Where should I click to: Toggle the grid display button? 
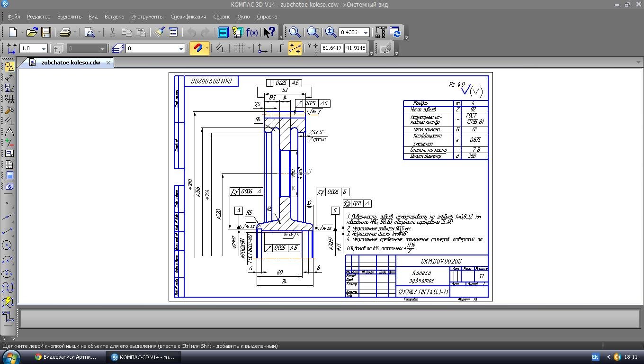240,48
